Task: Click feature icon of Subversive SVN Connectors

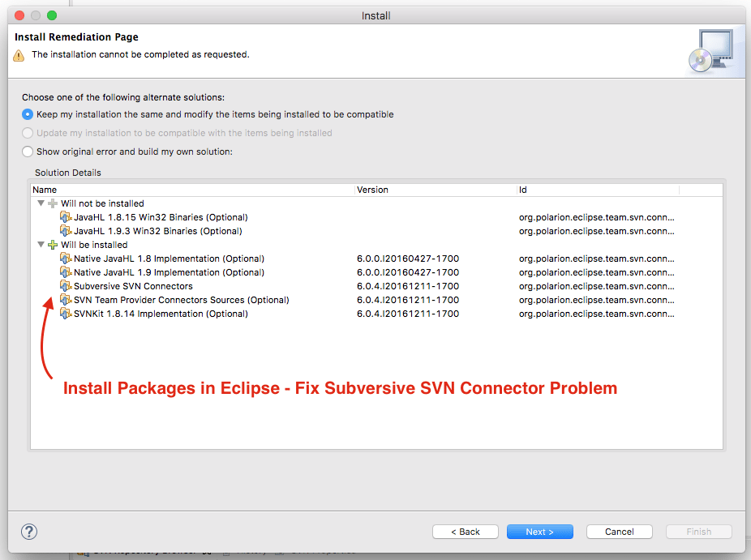Action: pyautogui.click(x=66, y=286)
